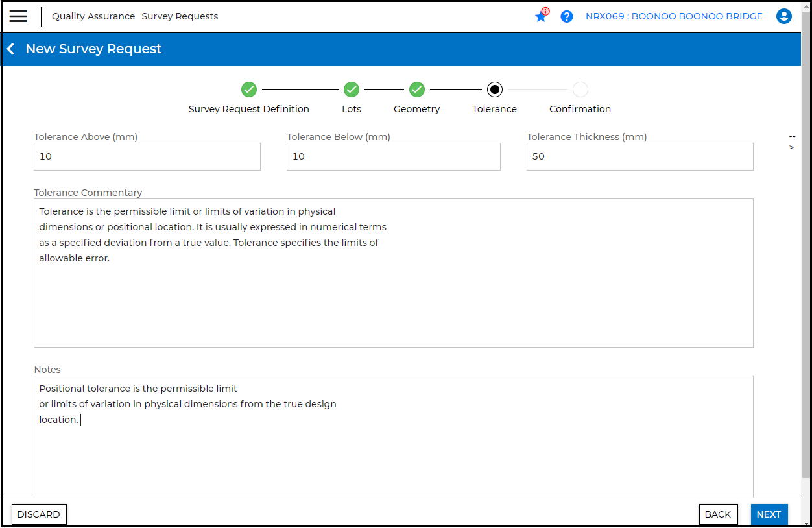Click the BACK button
812x528 pixels.
pos(718,514)
